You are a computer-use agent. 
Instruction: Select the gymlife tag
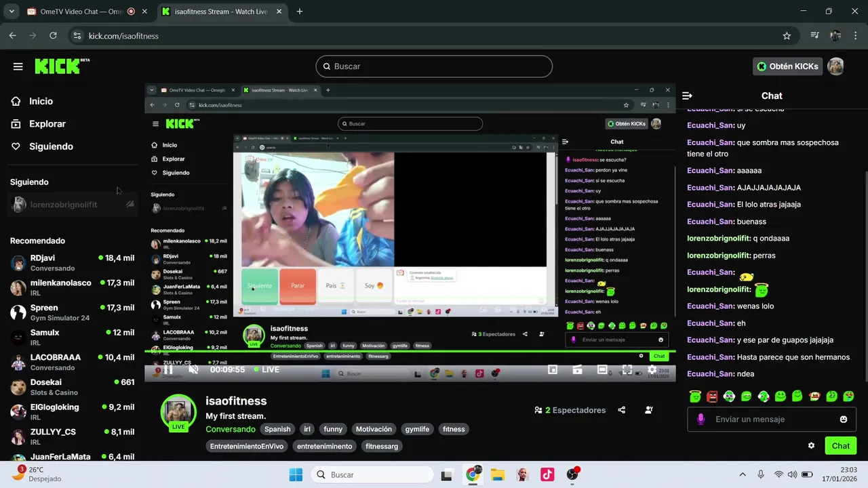click(417, 429)
